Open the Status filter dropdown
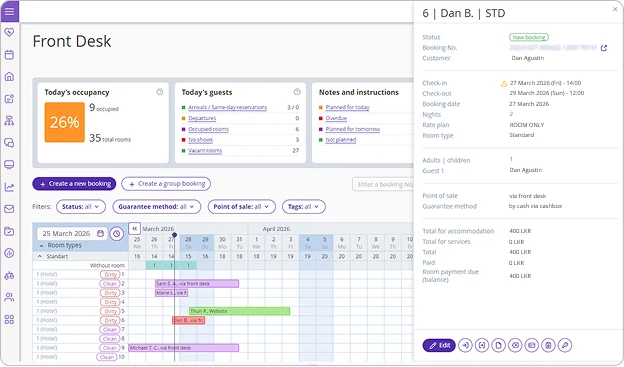 [x=81, y=207]
